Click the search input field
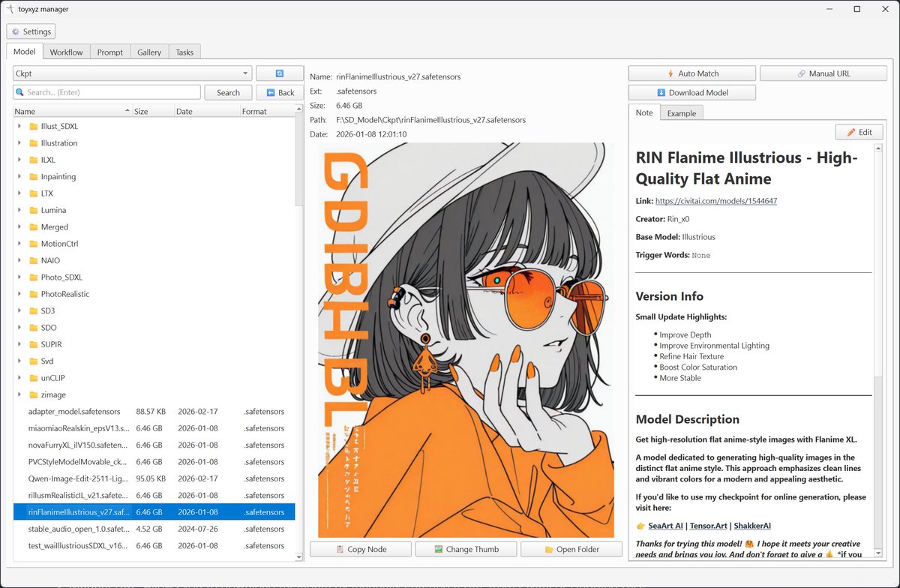 (x=107, y=92)
